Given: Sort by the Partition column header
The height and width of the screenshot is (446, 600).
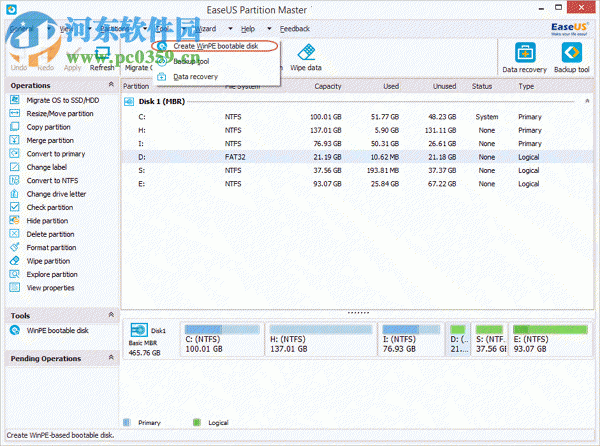Looking at the screenshot, I should (x=136, y=86).
